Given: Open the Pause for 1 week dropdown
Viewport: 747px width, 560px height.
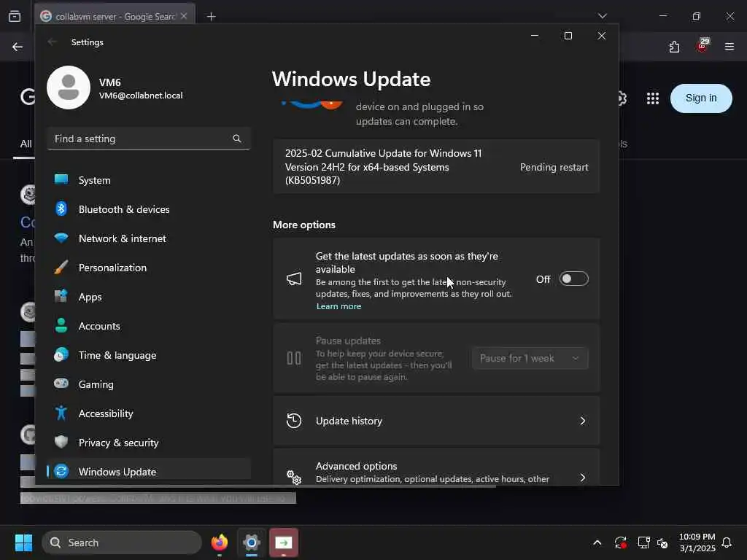Looking at the screenshot, I should coord(530,358).
